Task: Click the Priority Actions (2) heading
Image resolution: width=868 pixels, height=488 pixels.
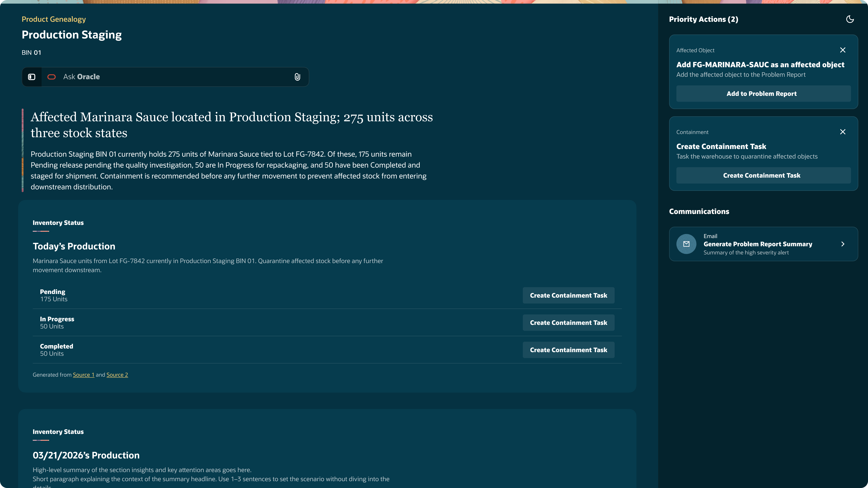Action: pos(704,19)
